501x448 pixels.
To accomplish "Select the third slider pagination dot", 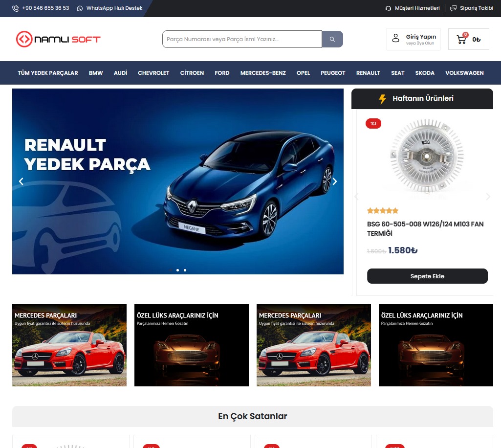I will coord(185,270).
